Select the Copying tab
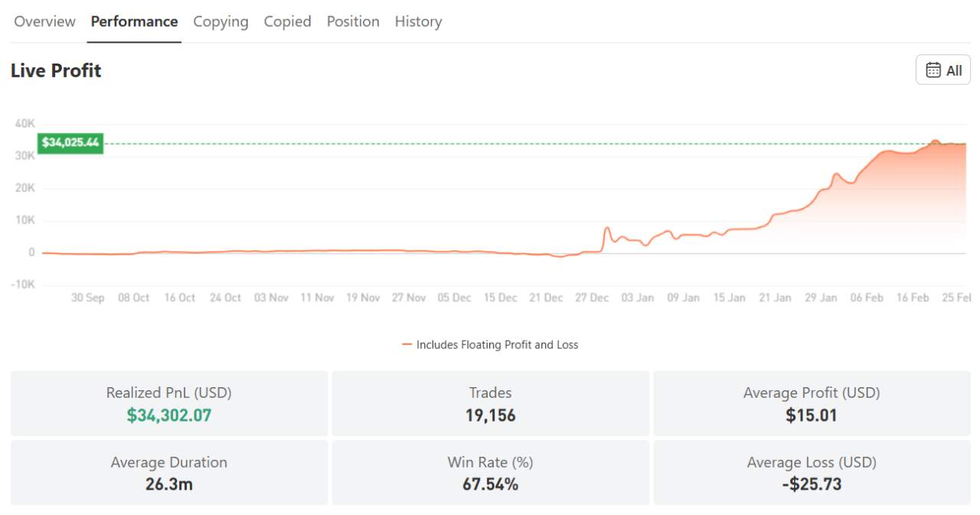This screenshot has height=515, width=980. [x=220, y=21]
